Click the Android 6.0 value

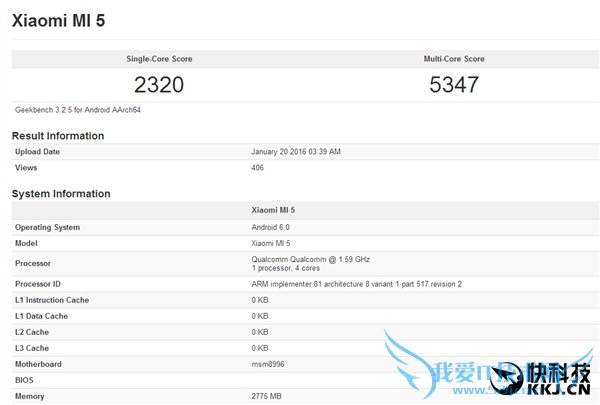tap(270, 227)
